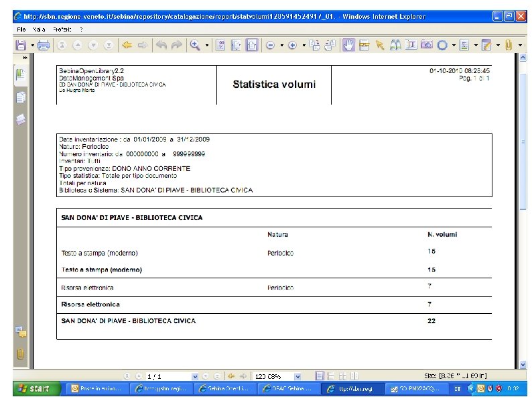Open the attachments panel paperclip in sidebar

(x=20, y=354)
